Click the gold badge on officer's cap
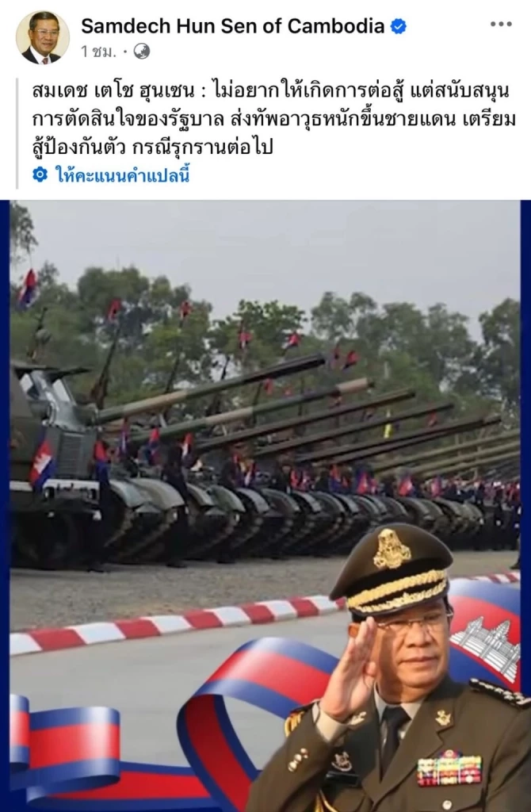 click(392, 549)
